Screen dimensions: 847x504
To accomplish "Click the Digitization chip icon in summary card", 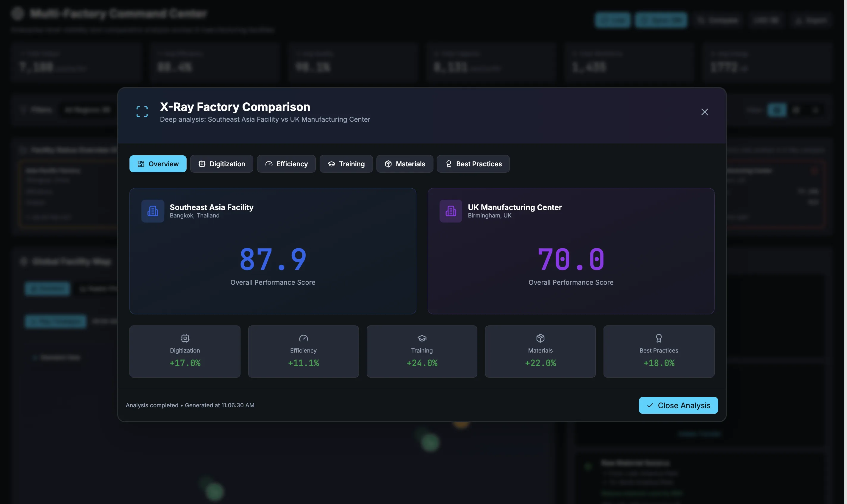I will 185,338.
